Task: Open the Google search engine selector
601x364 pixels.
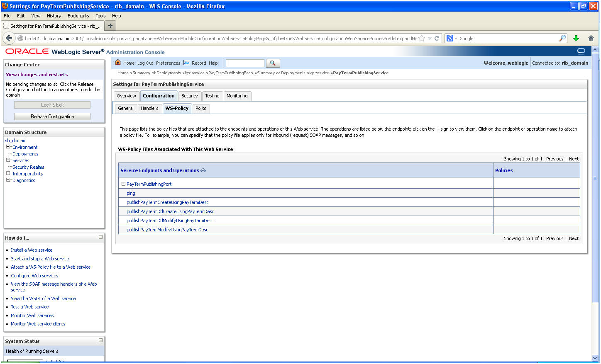Action: [451, 38]
